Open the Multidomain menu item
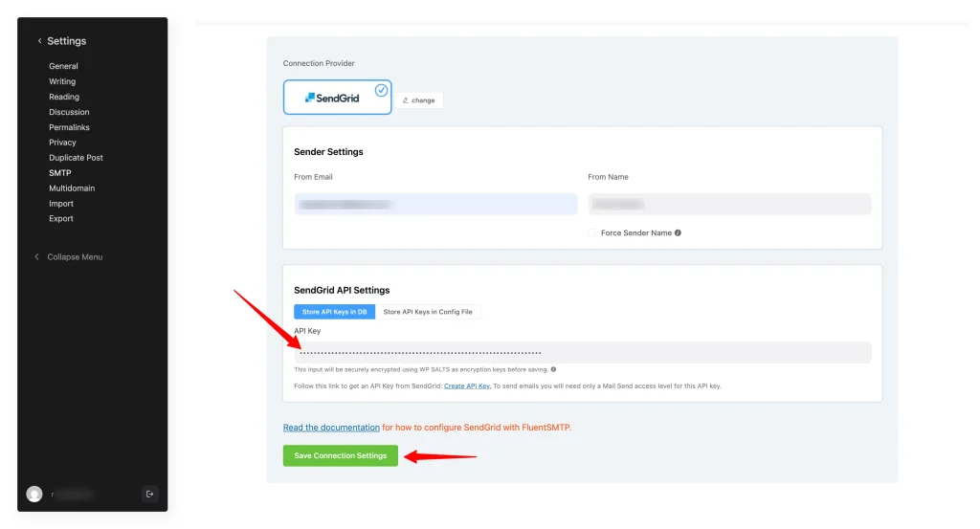This screenshot has width=980, height=529. [x=72, y=188]
